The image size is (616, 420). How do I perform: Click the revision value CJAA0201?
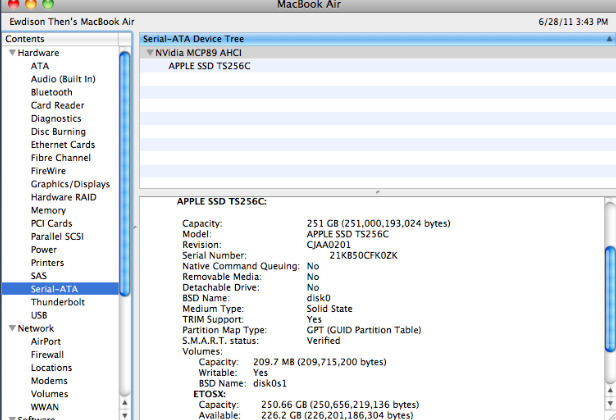point(328,245)
